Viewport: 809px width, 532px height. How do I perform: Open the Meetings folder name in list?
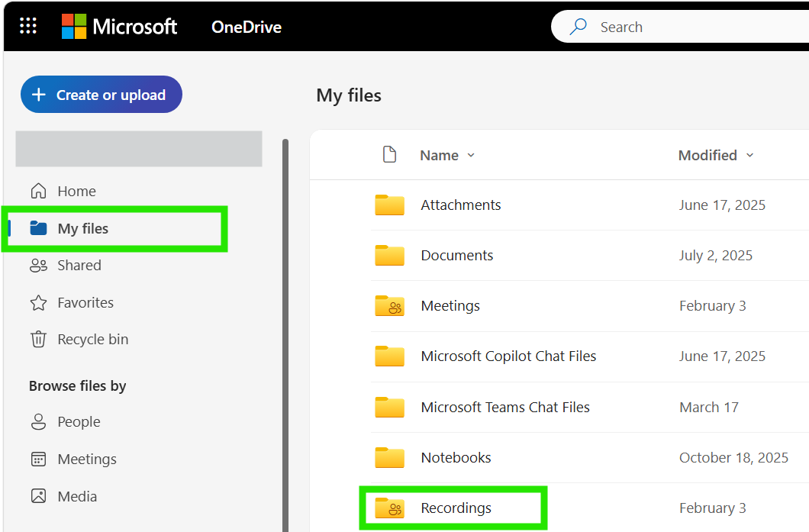pyautogui.click(x=450, y=306)
